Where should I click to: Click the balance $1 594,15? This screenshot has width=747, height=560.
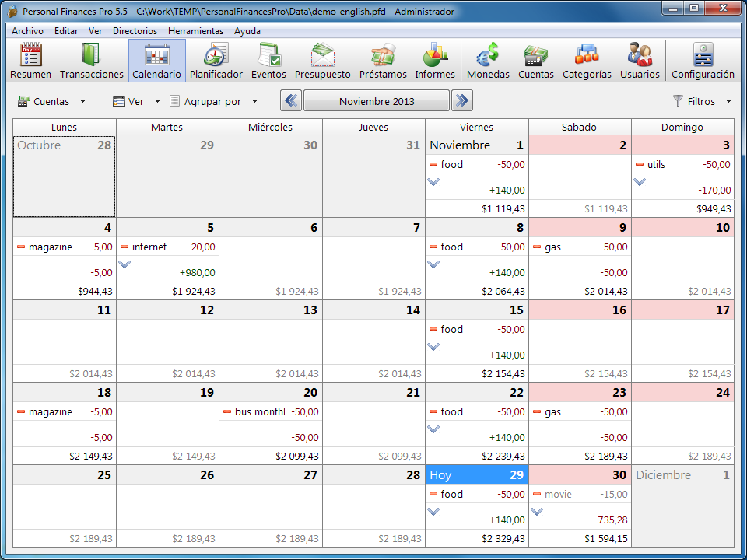pos(606,538)
